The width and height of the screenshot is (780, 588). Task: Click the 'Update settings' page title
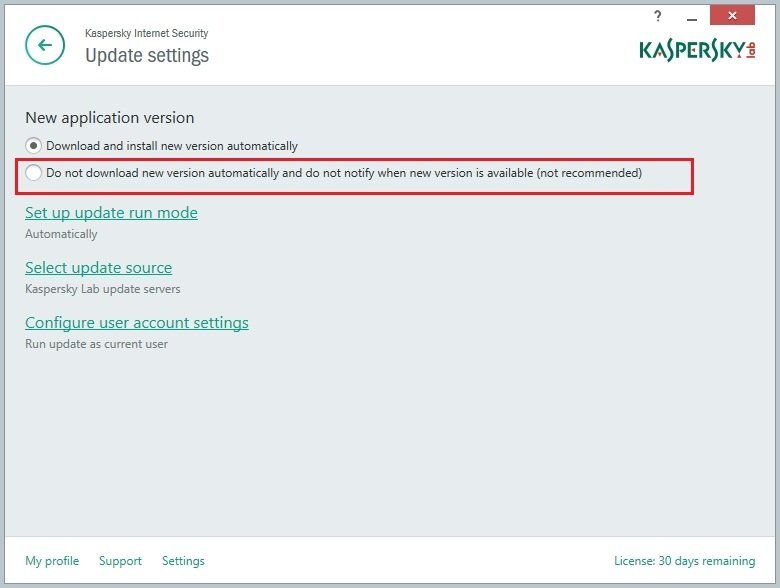point(147,55)
